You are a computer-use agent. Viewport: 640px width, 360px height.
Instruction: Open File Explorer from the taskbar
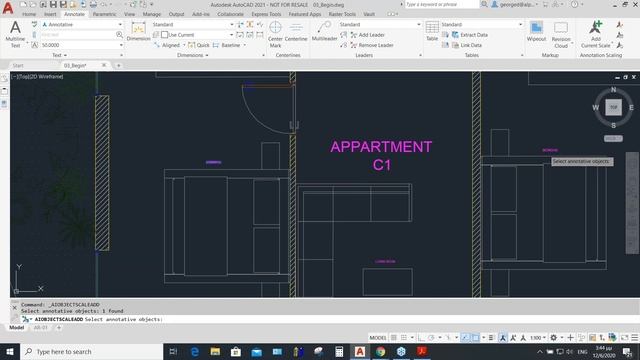[x=215, y=351]
